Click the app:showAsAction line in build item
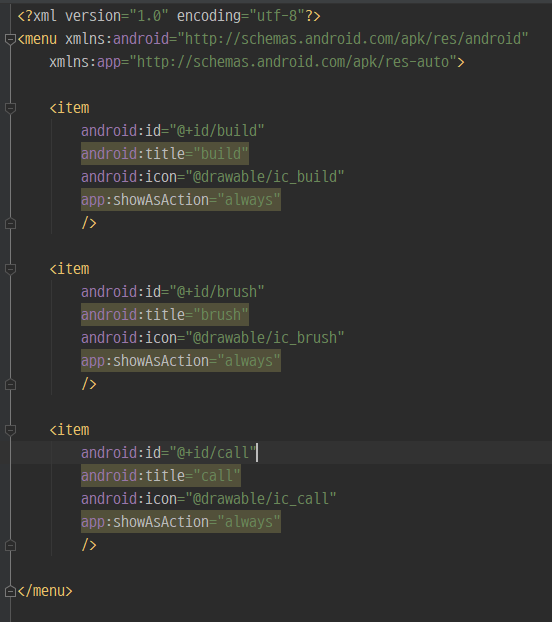 click(181, 200)
